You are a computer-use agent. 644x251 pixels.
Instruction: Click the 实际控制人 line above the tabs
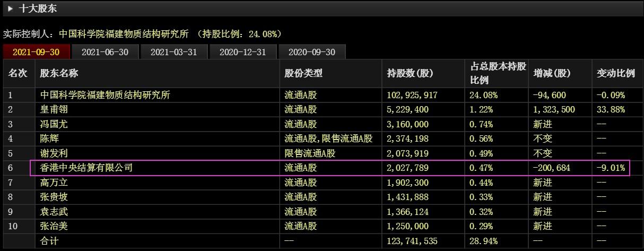[x=142, y=34]
